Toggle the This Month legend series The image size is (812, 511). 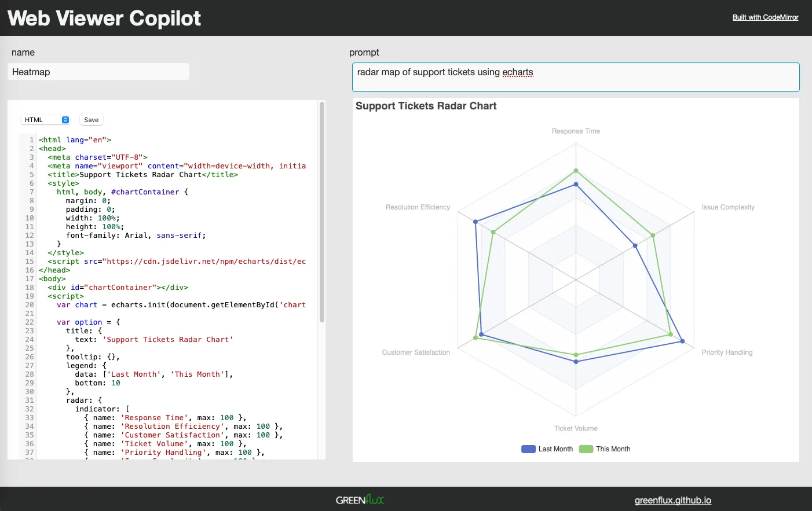pyautogui.click(x=613, y=449)
